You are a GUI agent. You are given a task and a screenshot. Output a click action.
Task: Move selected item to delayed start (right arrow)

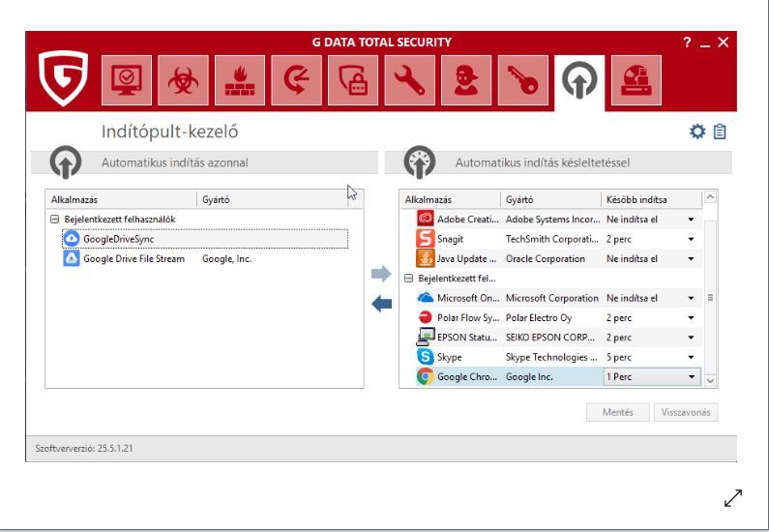381,274
